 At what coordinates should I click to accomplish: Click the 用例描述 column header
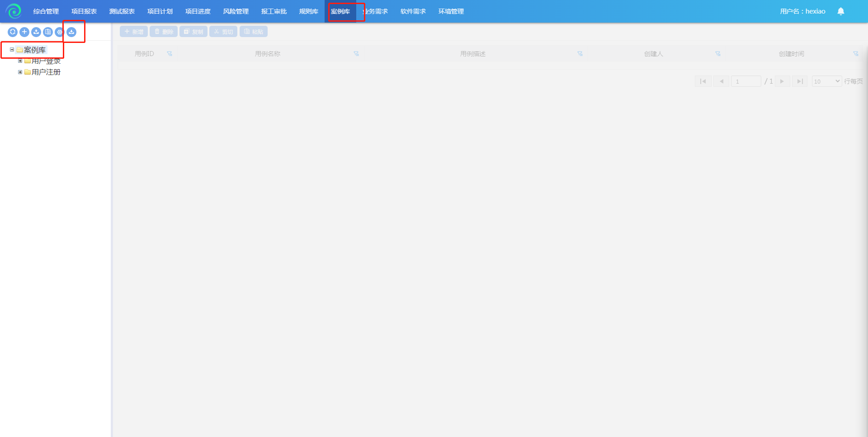tap(473, 54)
